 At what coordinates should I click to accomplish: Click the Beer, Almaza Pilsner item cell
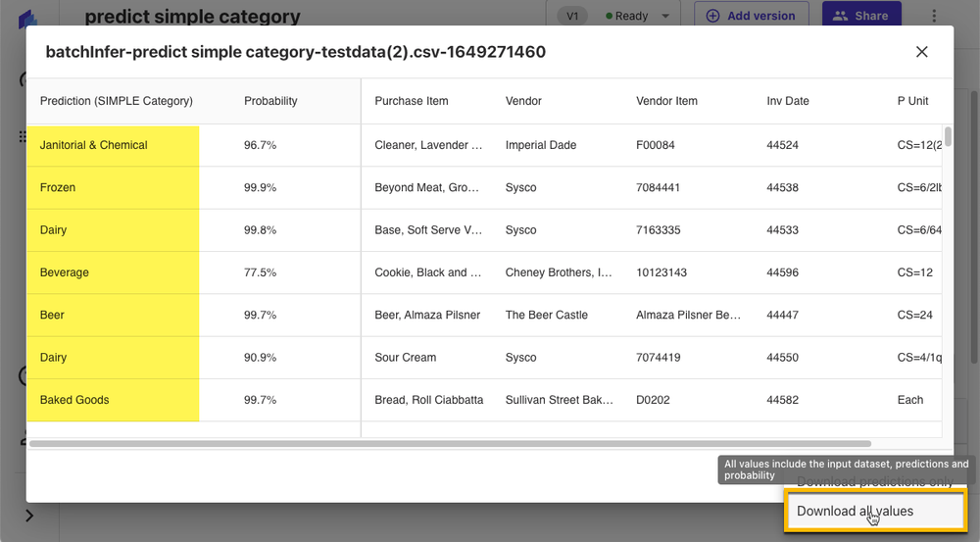coord(427,315)
